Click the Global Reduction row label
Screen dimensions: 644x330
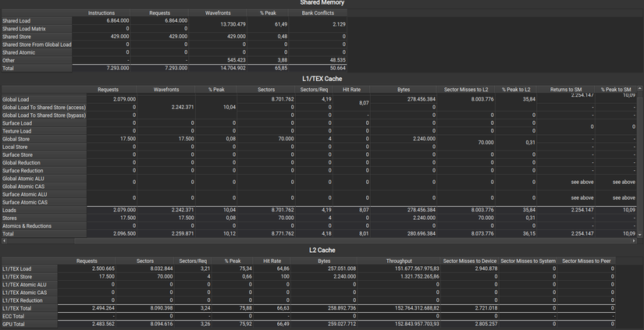pos(44,162)
